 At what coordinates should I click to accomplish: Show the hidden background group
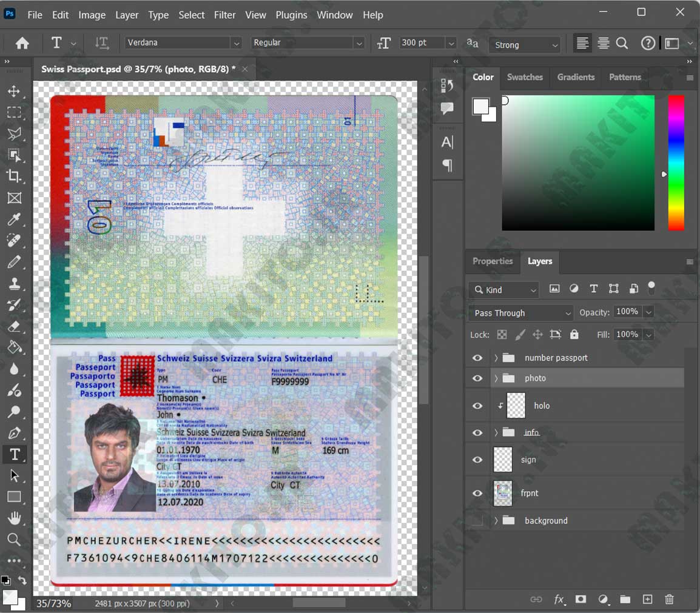click(477, 520)
